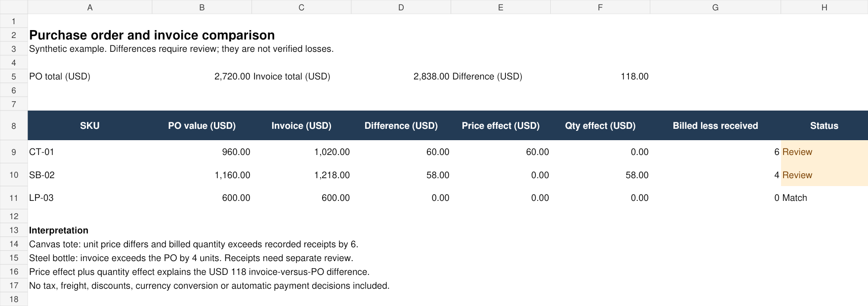Select column H header
The image size is (868, 306).
pyautogui.click(x=824, y=7)
